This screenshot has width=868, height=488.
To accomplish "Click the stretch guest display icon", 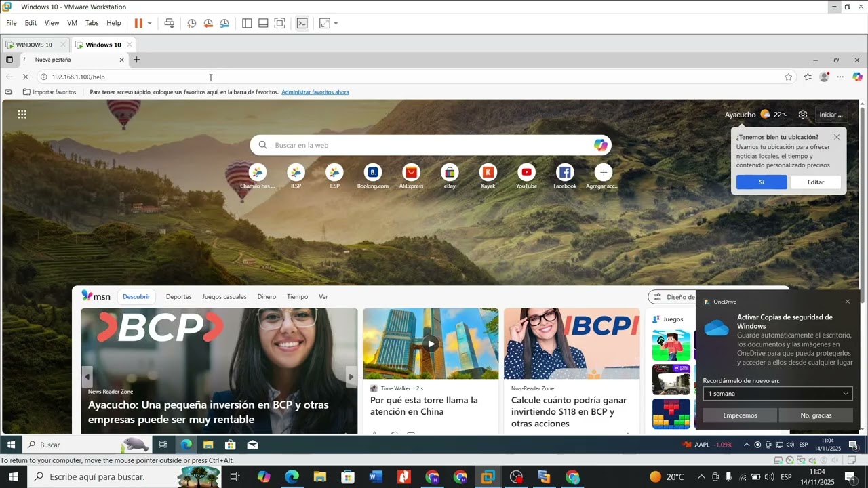I will (x=325, y=23).
